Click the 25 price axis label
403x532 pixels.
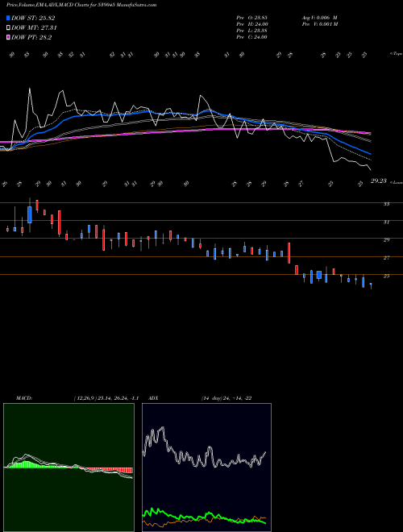386,276
